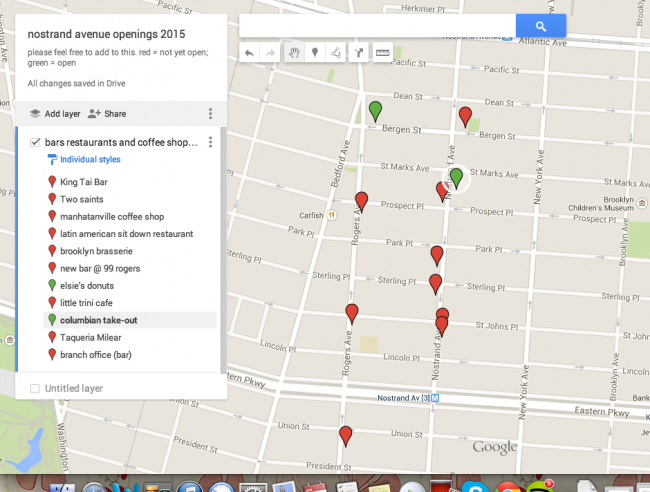Click the red pin on Rogers Ave at St Johns Pl
This screenshot has width=650, height=492.
pyautogui.click(x=352, y=313)
